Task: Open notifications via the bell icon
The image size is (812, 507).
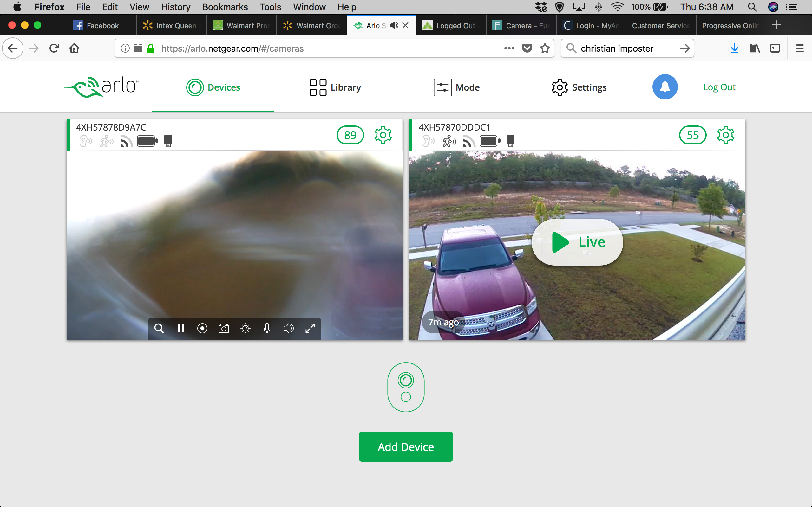Action: (665, 87)
